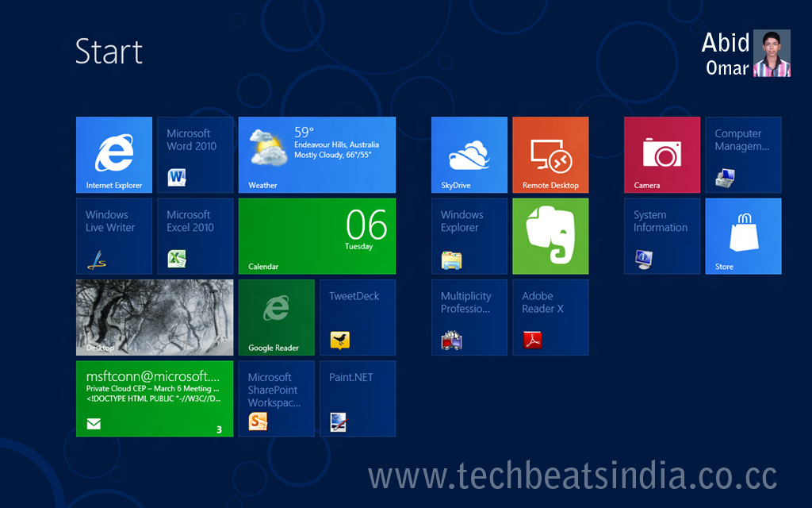Switch to the Desktop tile
Viewport: 812px width, 508px height.
pos(155,317)
